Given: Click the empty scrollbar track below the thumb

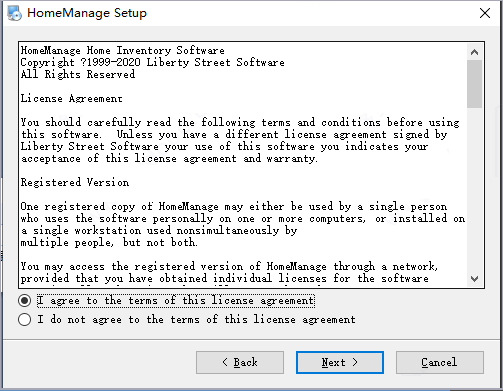Looking at the screenshot, I should 474,189.
